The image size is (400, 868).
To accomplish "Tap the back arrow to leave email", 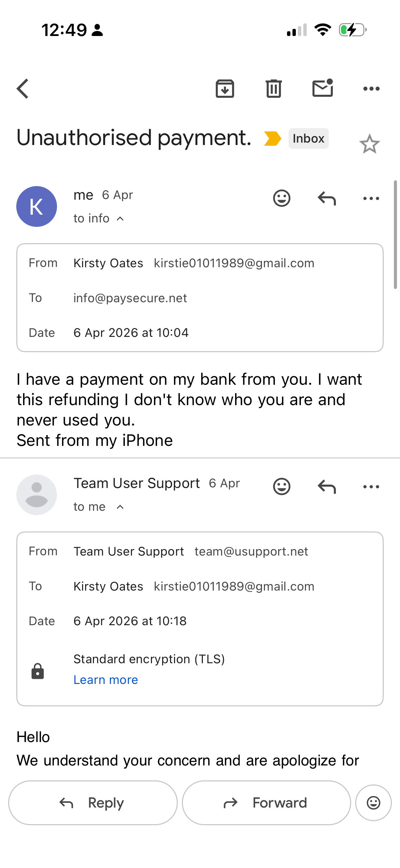I will point(23,89).
